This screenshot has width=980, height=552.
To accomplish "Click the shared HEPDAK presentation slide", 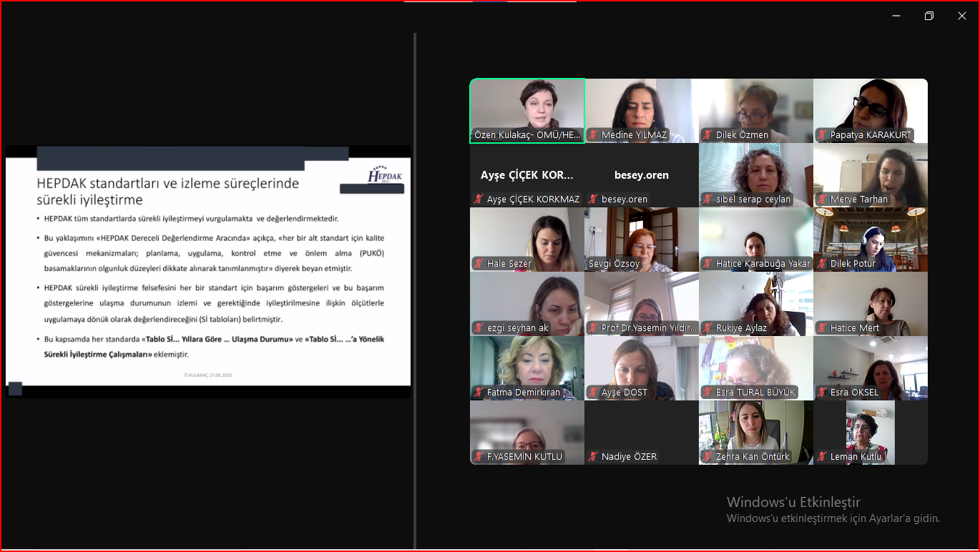I will pos(207,286).
